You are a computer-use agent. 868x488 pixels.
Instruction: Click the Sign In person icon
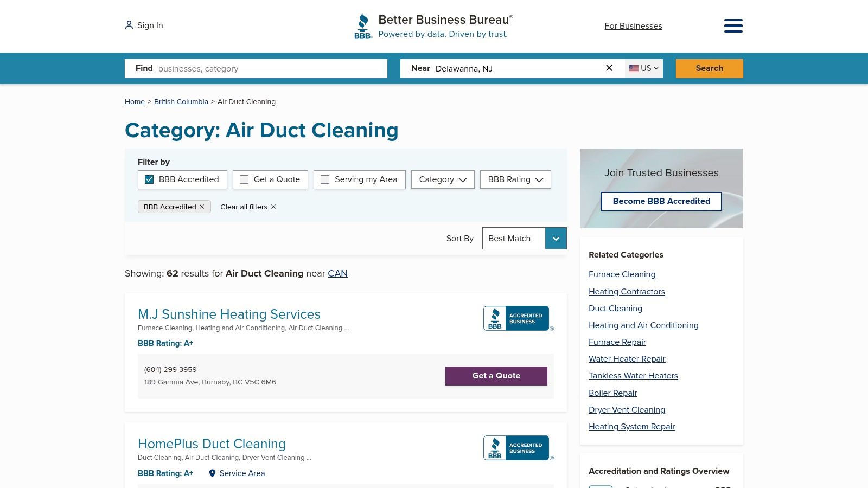coord(129,24)
